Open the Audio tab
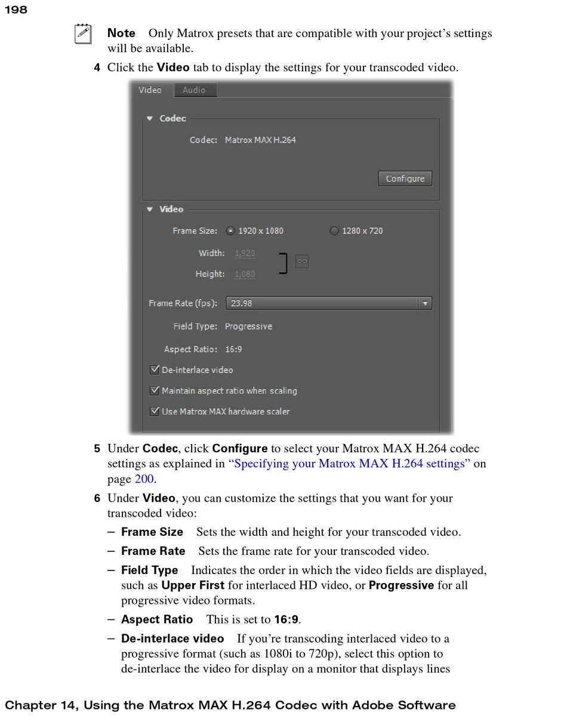 (x=194, y=90)
